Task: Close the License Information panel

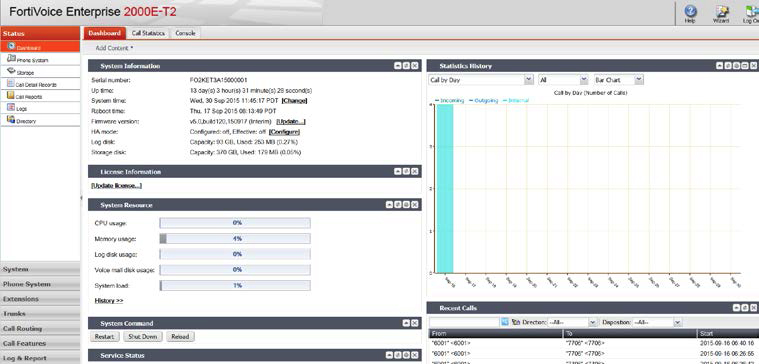Action: click(x=415, y=171)
